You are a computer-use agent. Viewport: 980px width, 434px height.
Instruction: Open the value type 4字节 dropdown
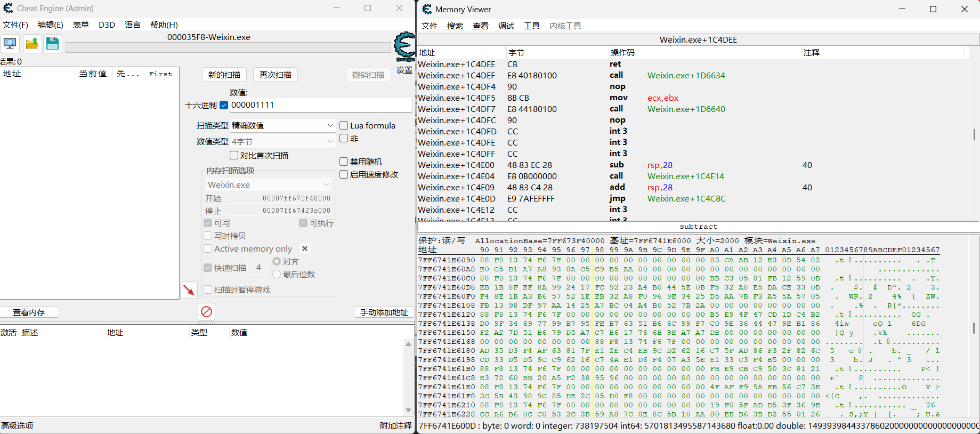click(282, 141)
